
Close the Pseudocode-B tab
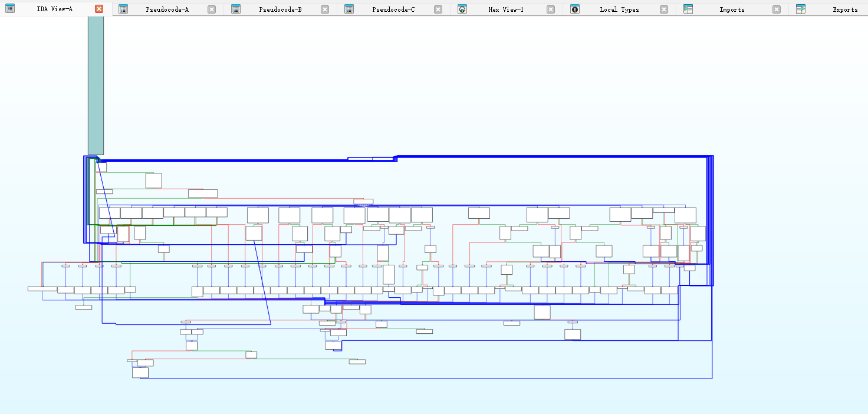tap(325, 9)
